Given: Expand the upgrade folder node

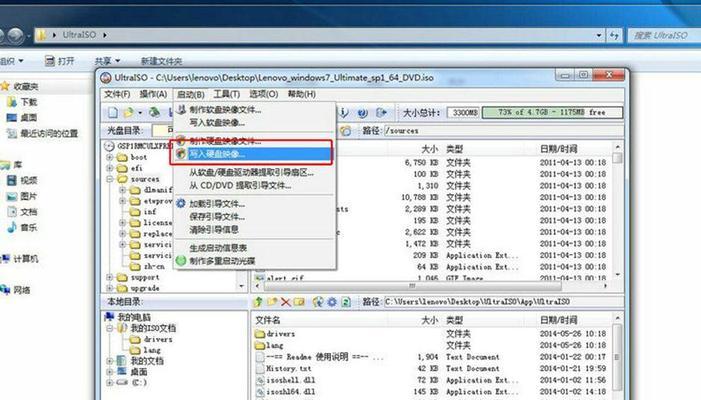Looking at the screenshot, I should pyautogui.click(x=110, y=288).
